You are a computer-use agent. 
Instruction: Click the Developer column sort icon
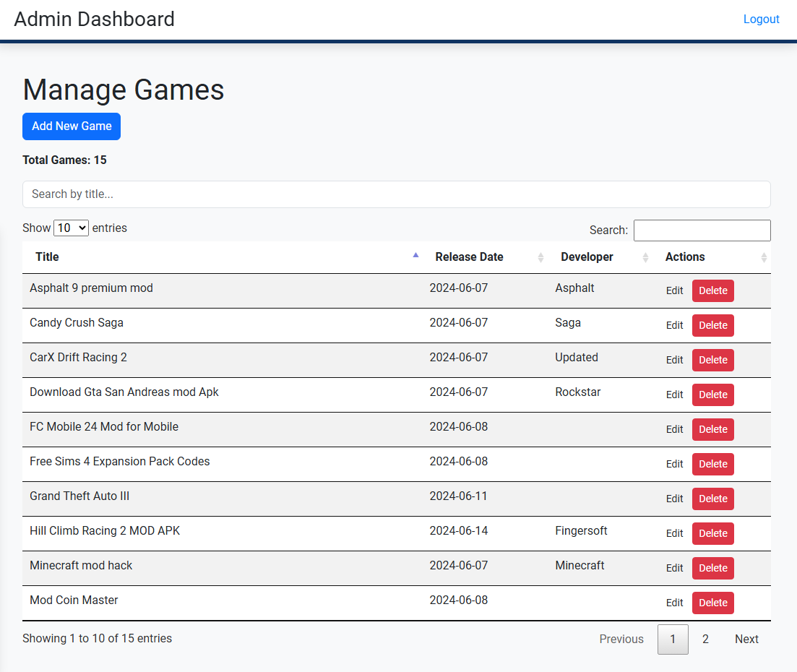645,257
